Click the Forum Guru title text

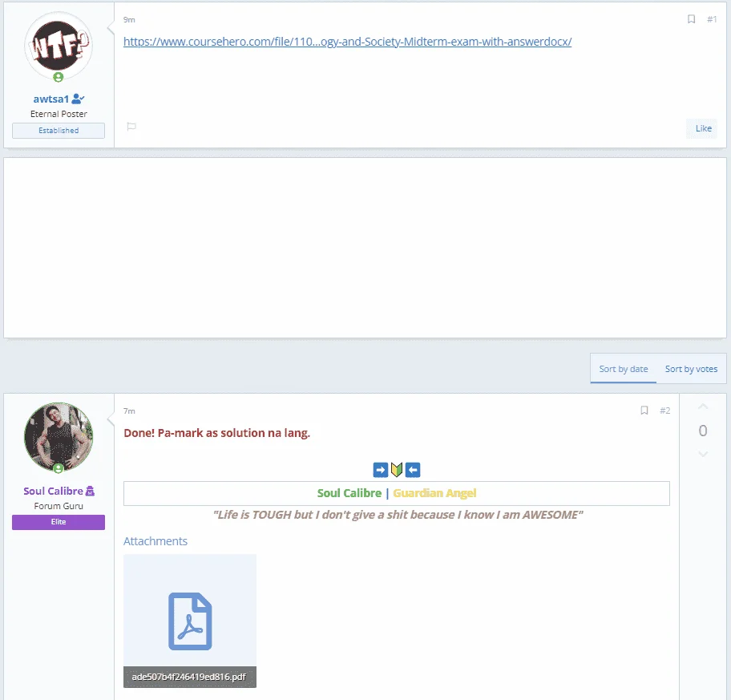pos(59,506)
